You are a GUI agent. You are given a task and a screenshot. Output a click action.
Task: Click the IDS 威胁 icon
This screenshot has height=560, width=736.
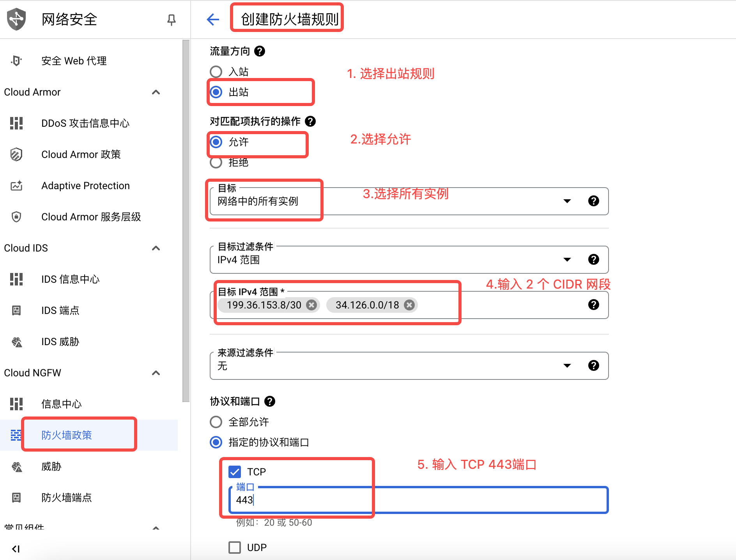click(16, 342)
